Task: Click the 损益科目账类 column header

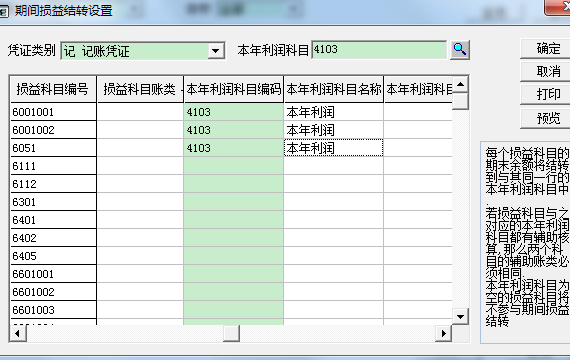Action: tap(140, 89)
